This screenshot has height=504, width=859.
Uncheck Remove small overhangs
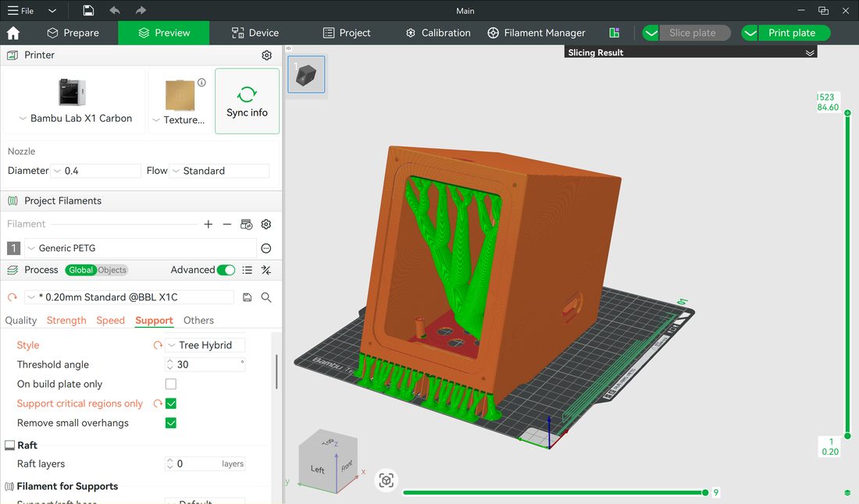pyautogui.click(x=171, y=423)
